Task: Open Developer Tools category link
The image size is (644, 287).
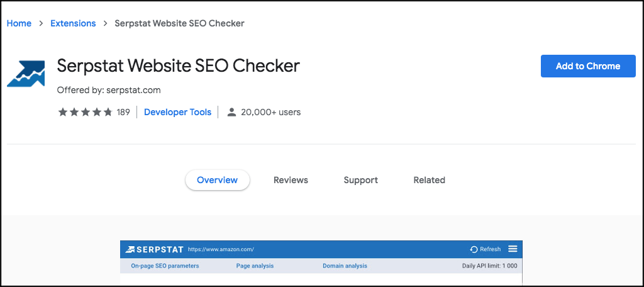Action: click(177, 112)
